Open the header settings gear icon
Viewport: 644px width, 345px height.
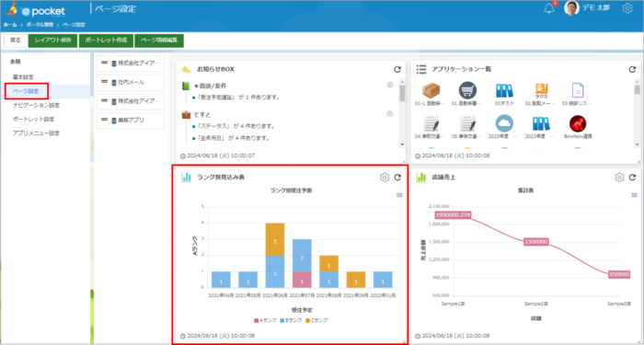pos(627,8)
